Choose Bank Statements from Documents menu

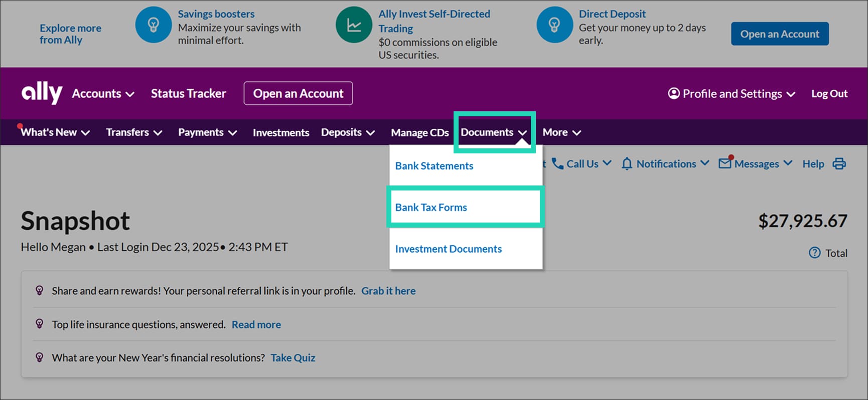(x=434, y=166)
